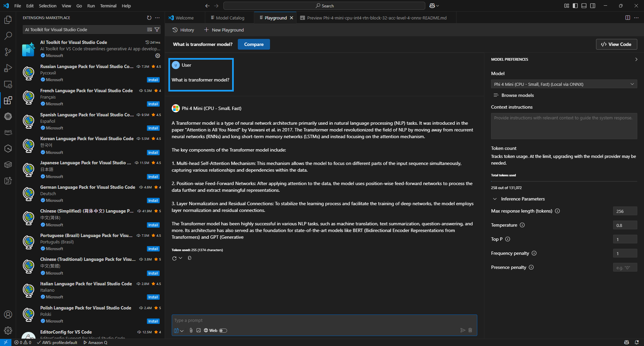
Task: Open Run and Debug view
Action: click(8, 68)
